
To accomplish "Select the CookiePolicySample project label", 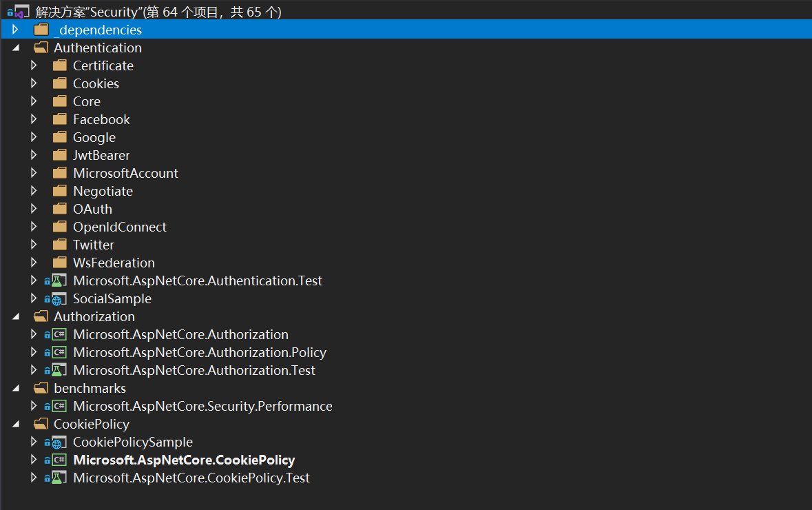I will pyautogui.click(x=132, y=442).
